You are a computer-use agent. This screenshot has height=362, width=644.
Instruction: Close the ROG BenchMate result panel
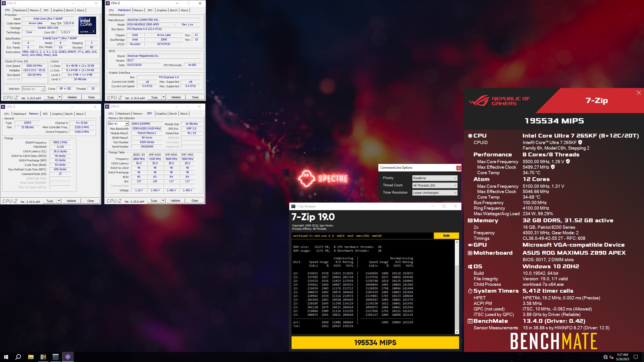point(638,93)
